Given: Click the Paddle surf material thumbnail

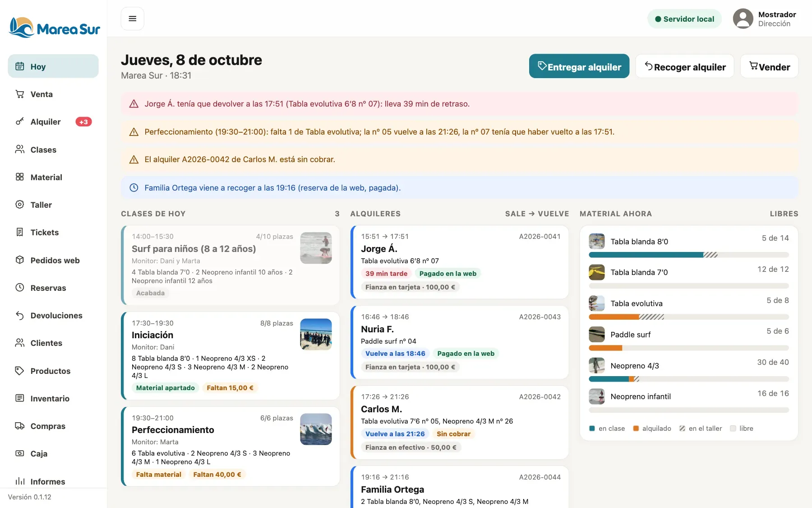Looking at the screenshot, I should coord(597,335).
